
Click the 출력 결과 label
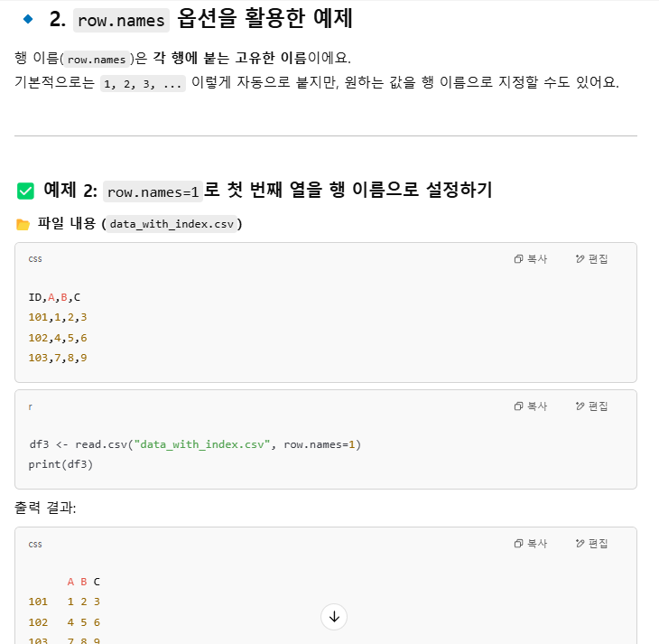pyautogui.click(x=45, y=508)
